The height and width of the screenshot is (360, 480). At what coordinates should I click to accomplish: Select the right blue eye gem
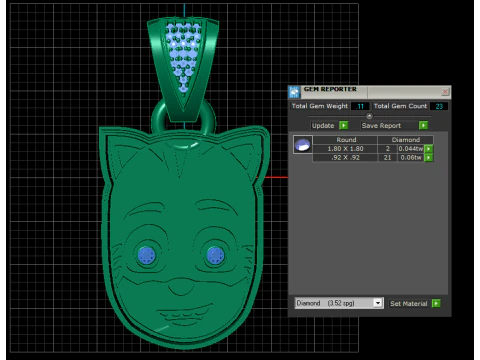coord(215,255)
